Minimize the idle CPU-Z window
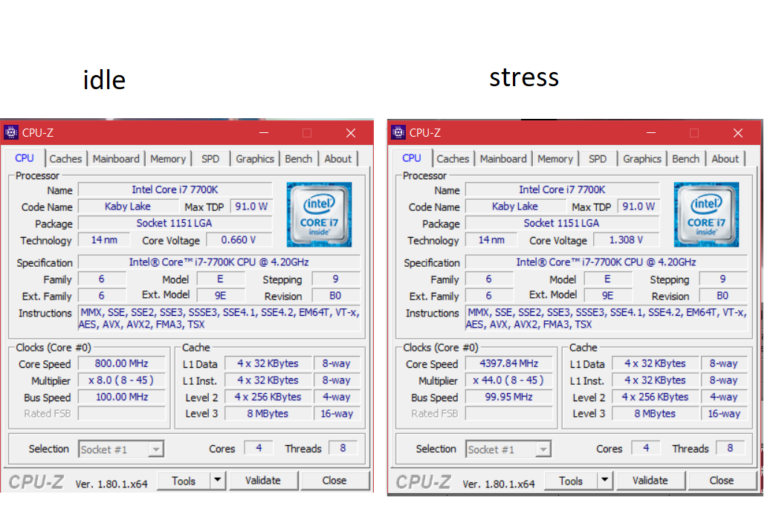 coord(264,133)
